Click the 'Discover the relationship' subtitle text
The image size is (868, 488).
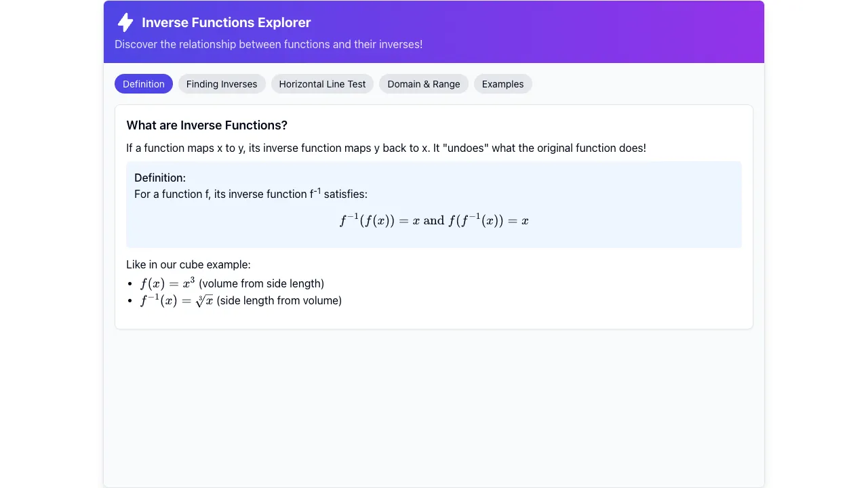[269, 44]
